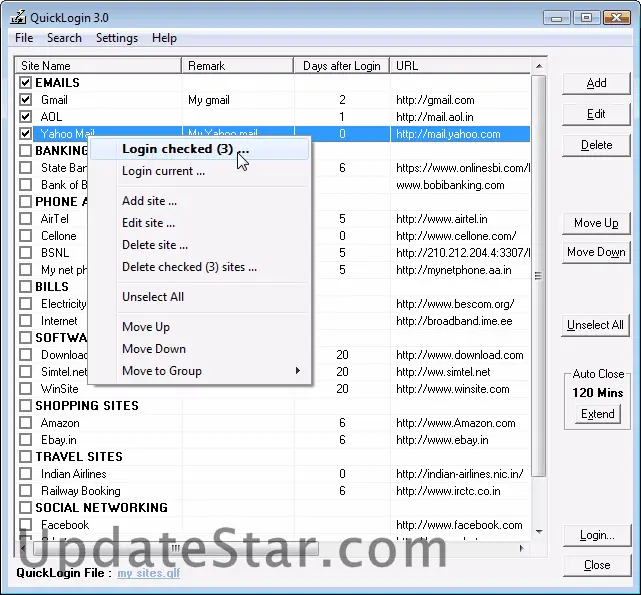Select Edit site in context menu
This screenshot has height=595, width=641.
tap(199, 223)
